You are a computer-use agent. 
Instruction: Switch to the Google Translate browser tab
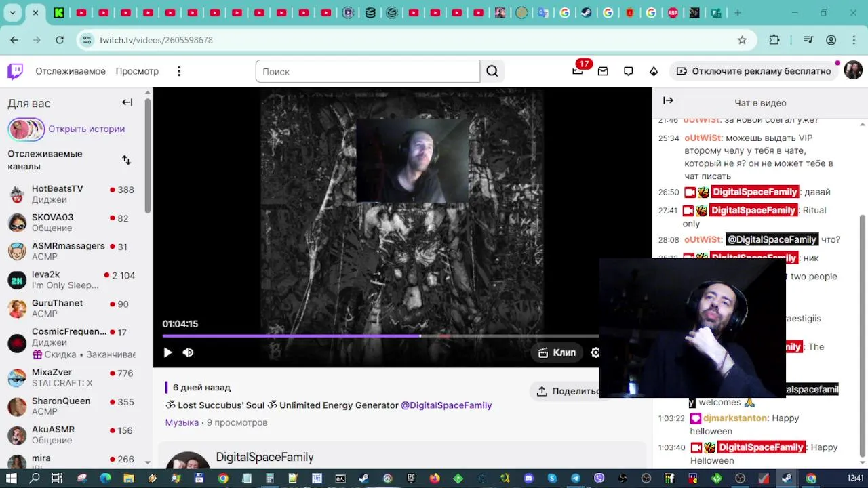coord(542,12)
